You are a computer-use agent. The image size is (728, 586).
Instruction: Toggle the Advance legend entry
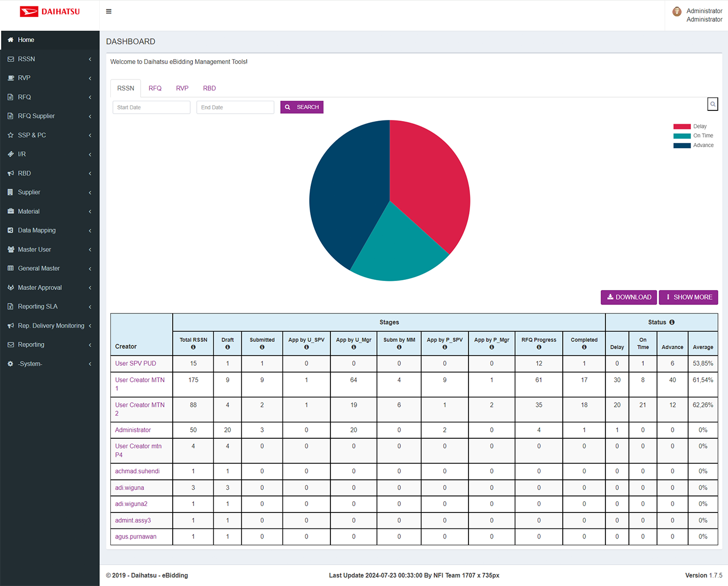tap(693, 145)
